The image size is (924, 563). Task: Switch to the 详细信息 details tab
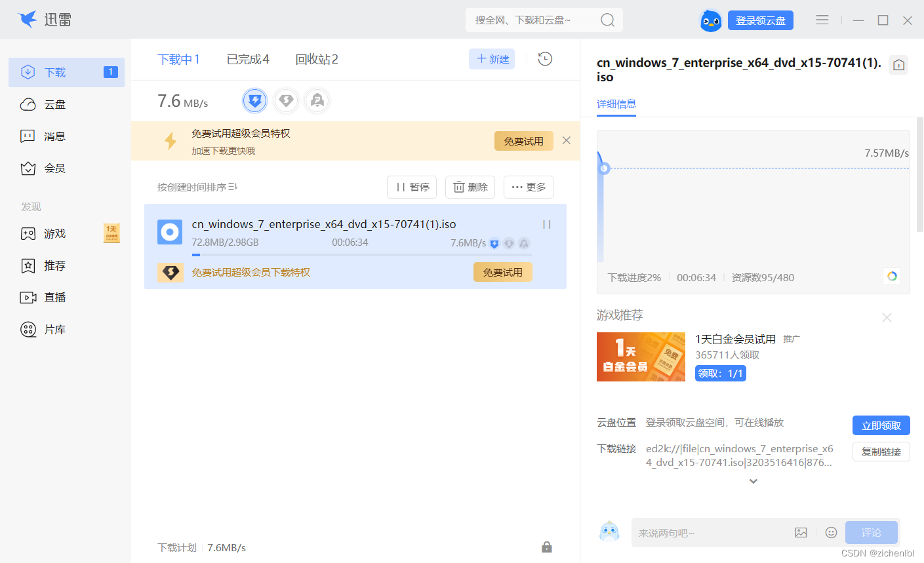[616, 104]
